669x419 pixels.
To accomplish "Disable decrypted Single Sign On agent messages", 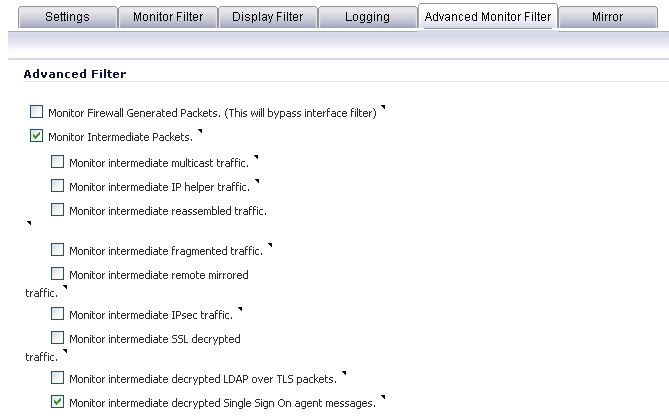I will pyautogui.click(x=58, y=402).
